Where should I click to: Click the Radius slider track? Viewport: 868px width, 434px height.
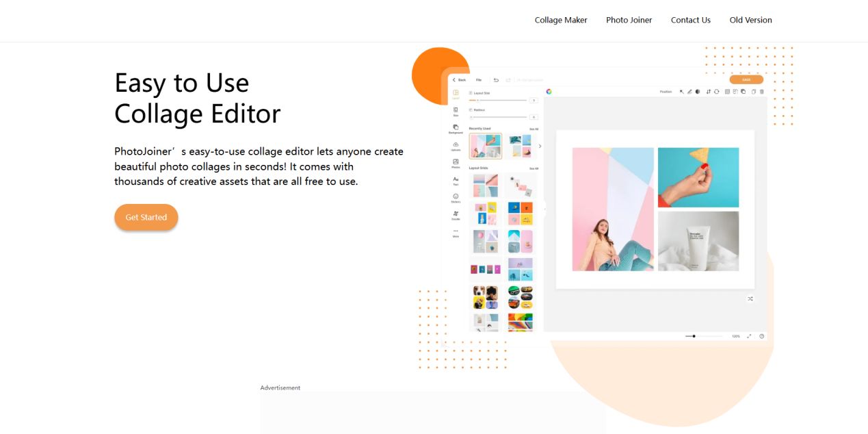click(498, 117)
